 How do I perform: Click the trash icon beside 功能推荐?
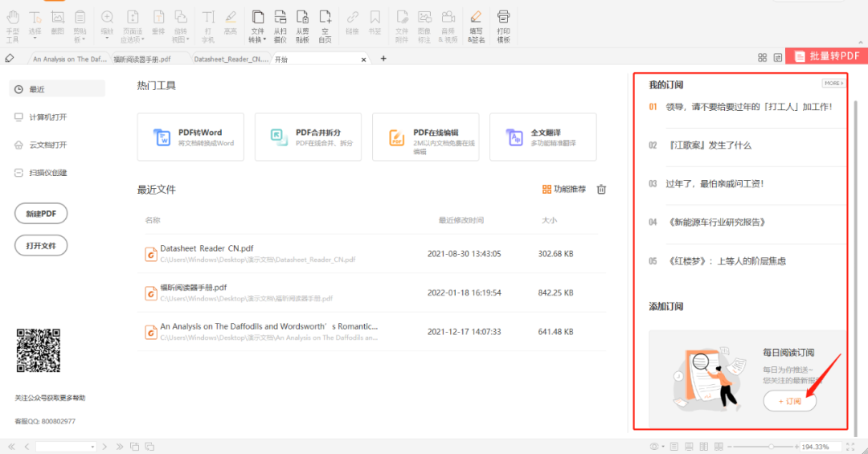[x=601, y=190]
